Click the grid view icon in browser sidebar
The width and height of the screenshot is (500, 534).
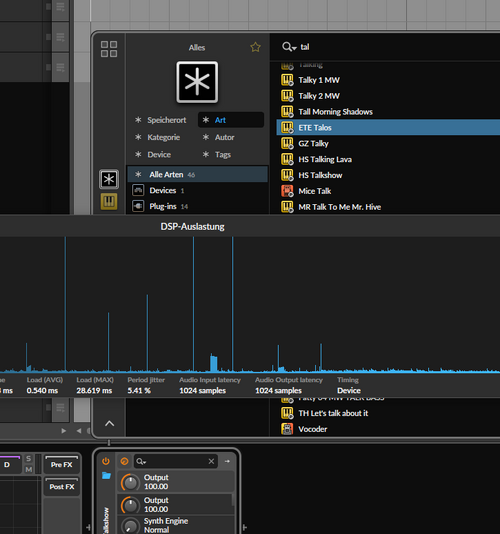coord(109,49)
